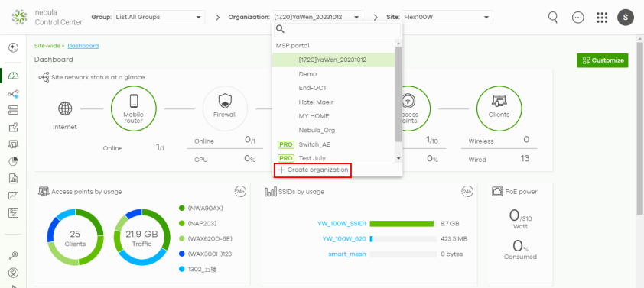Image resolution: width=644 pixels, height=288 pixels.
Task: Open the configure sliders sidebar icon
Action: click(13, 212)
